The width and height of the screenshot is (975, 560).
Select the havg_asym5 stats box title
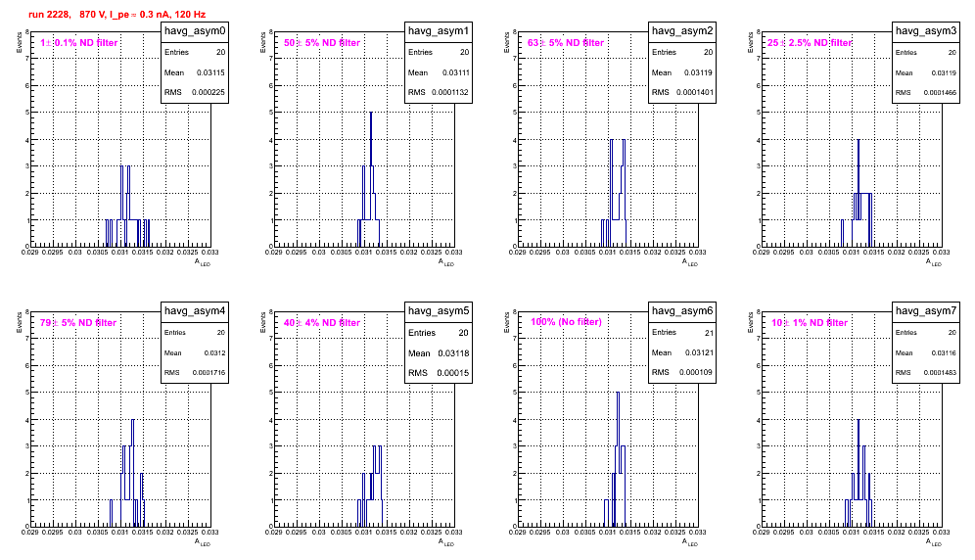(x=439, y=310)
